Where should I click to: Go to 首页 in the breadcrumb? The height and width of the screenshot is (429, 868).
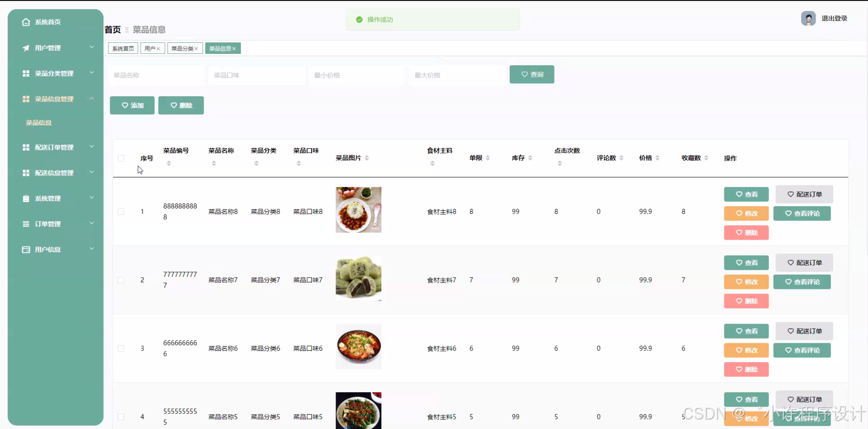113,30
